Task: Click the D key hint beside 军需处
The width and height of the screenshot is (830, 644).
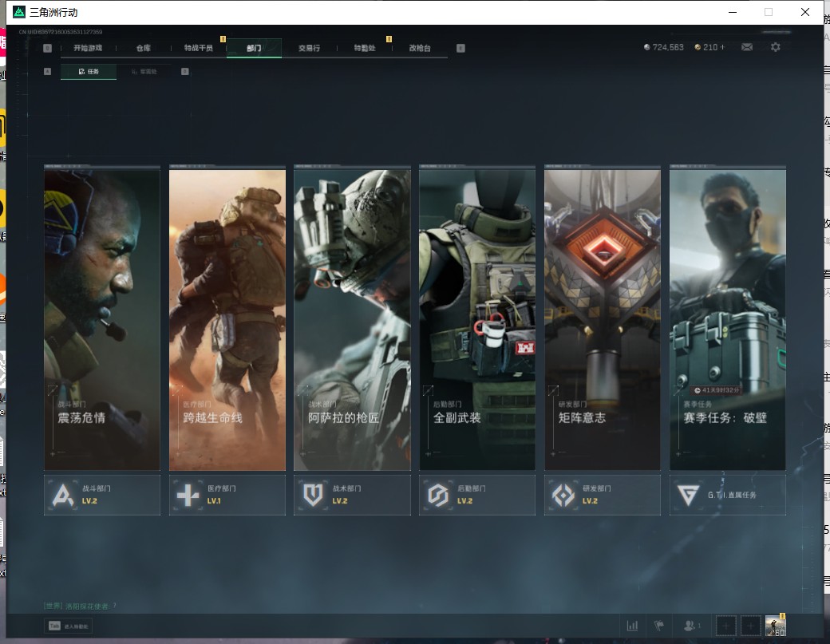Action: 184,72
